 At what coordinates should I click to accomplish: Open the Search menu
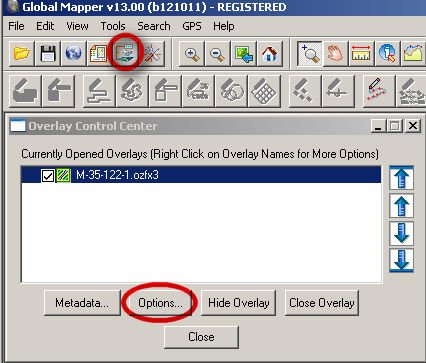[154, 26]
